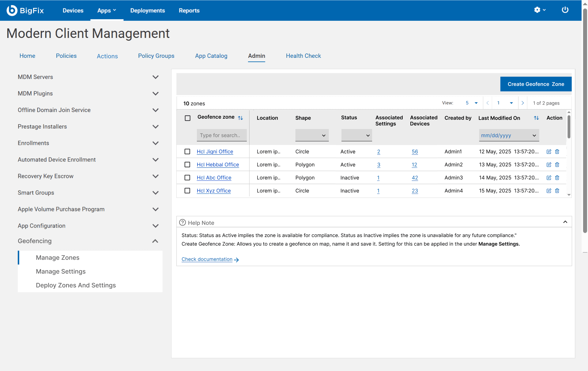Edit the Hcl Hebbal Office zone

tap(549, 165)
